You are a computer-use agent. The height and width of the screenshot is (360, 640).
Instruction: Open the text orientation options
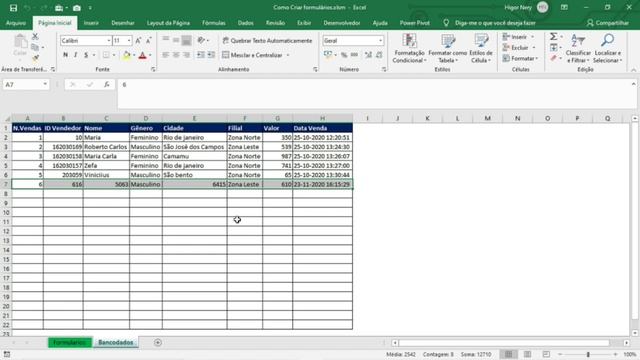[x=202, y=40]
